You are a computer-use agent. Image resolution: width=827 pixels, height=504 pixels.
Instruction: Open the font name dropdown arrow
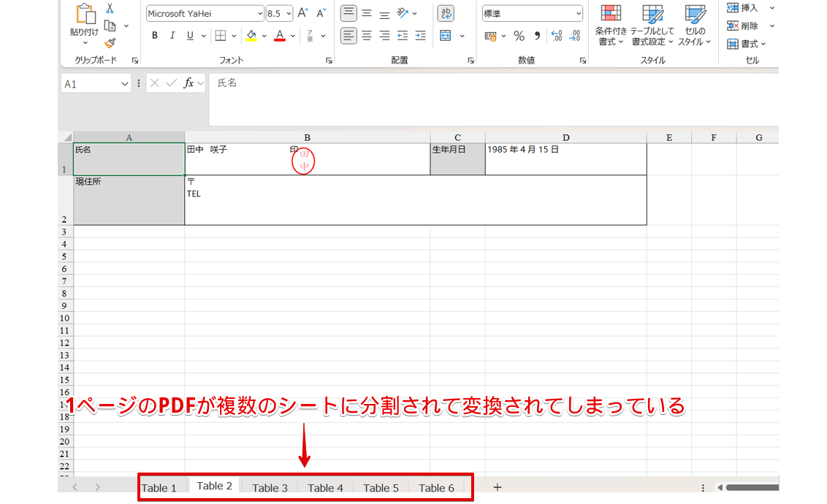pyautogui.click(x=259, y=12)
